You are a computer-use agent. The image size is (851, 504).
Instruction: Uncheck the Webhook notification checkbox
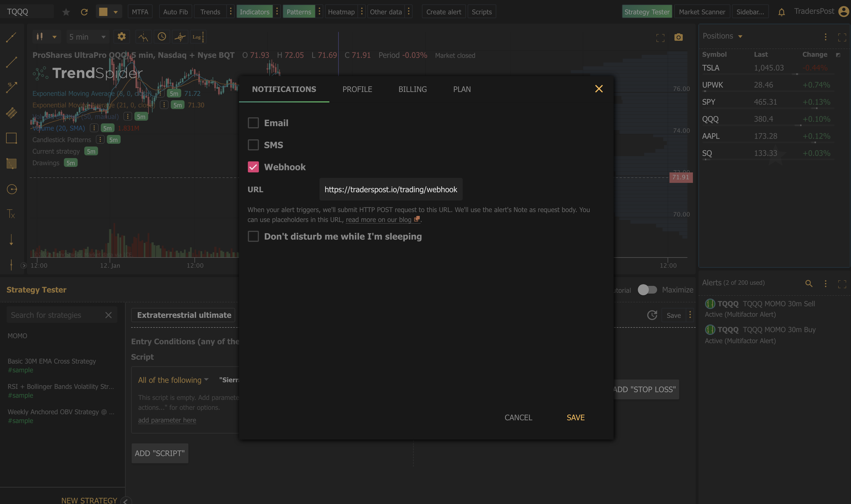pyautogui.click(x=253, y=167)
